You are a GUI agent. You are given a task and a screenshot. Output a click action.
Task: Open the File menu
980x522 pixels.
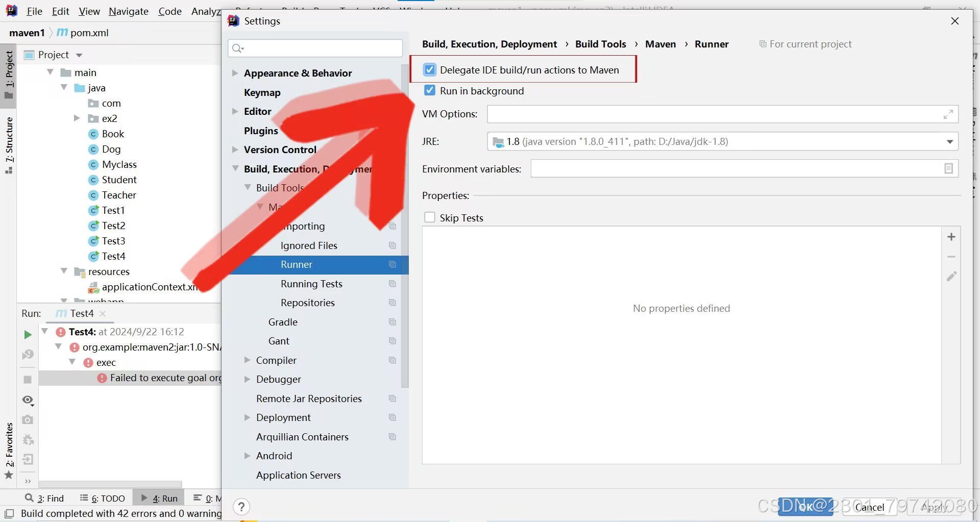click(x=34, y=11)
